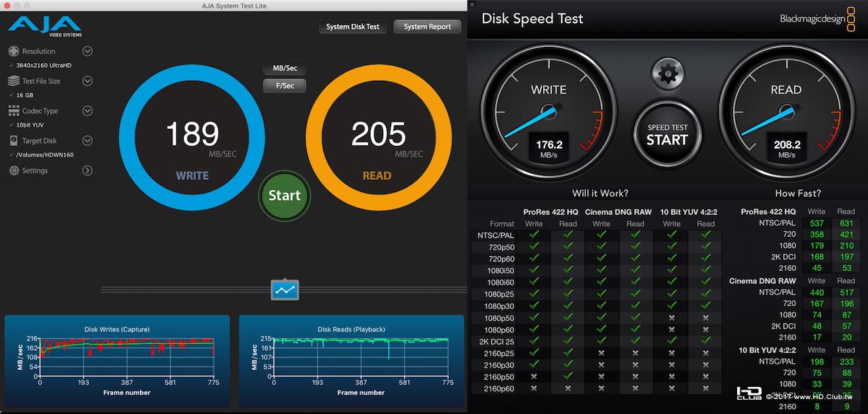Image resolution: width=868 pixels, height=414 pixels.
Task: Expand the Resolution dropdown
Action: coord(87,51)
